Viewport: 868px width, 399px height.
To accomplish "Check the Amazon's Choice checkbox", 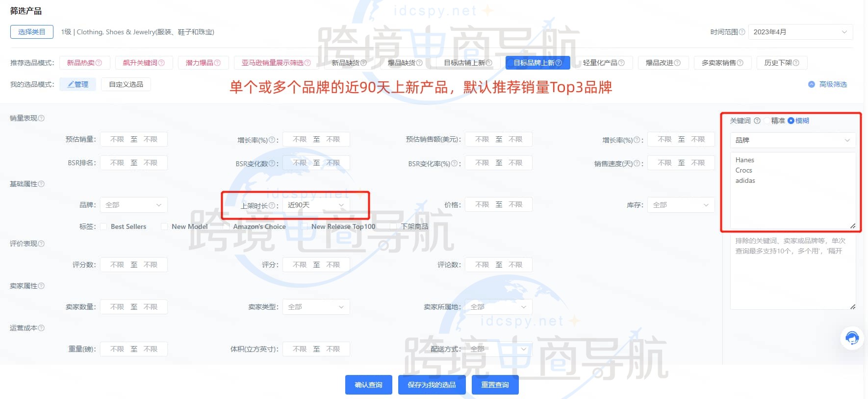I will [x=226, y=226].
